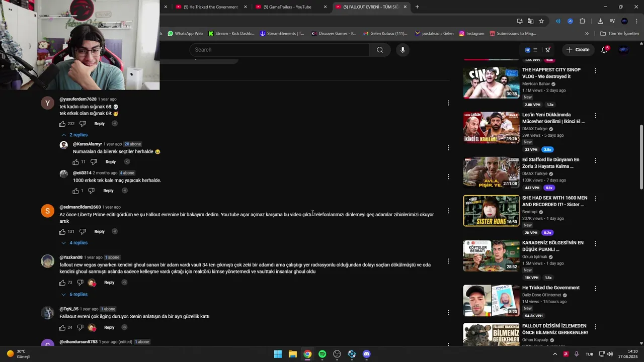Image resolution: width=644 pixels, height=362 pixels.
Task: Start voice search with the microphone icon
Action: coord(403,50)
